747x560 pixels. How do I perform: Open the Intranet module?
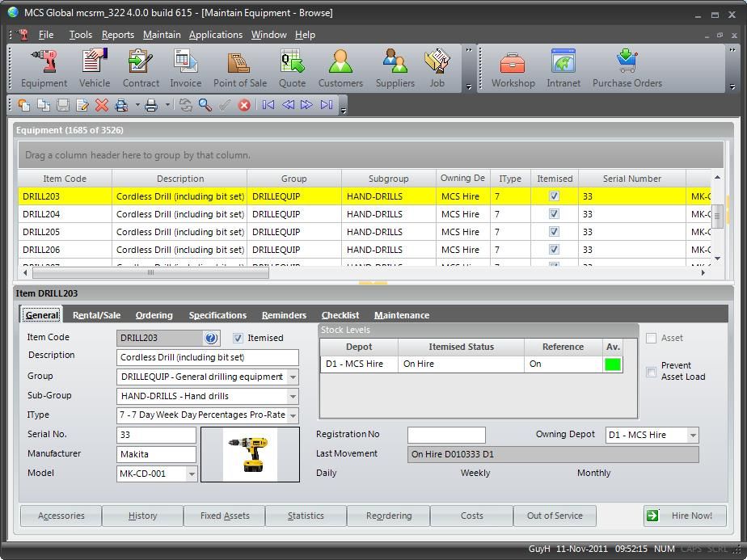563,68
